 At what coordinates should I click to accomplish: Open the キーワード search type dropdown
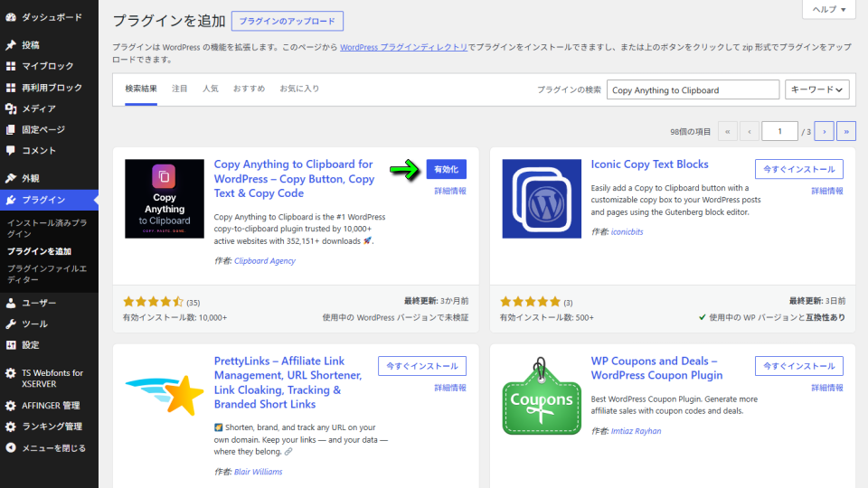(817, 89)
